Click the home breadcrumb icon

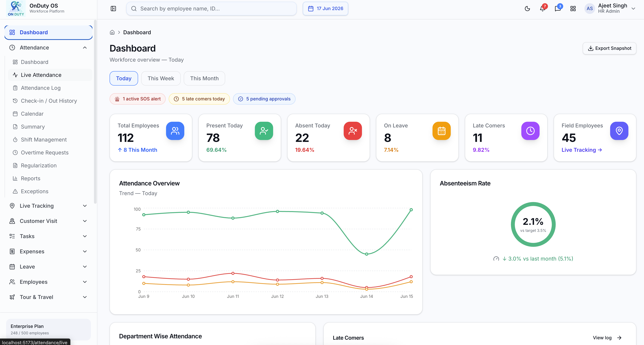[112, 32]
